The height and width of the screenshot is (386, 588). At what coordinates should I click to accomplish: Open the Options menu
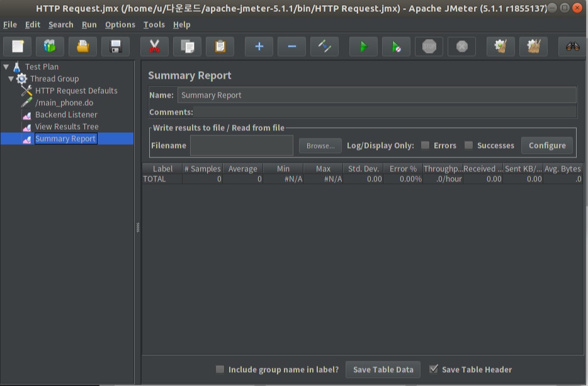click(120, 25)
